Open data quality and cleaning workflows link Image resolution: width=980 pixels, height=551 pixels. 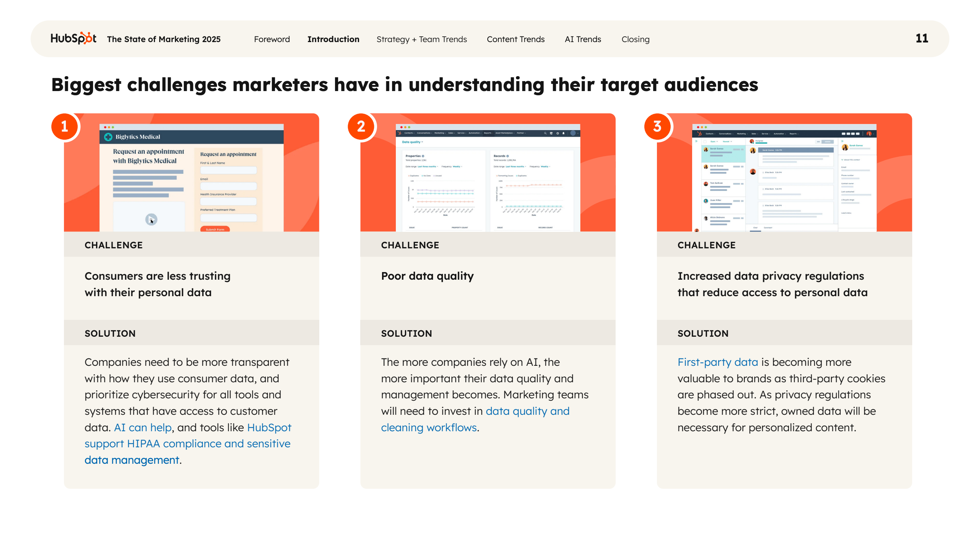[527, 411]
